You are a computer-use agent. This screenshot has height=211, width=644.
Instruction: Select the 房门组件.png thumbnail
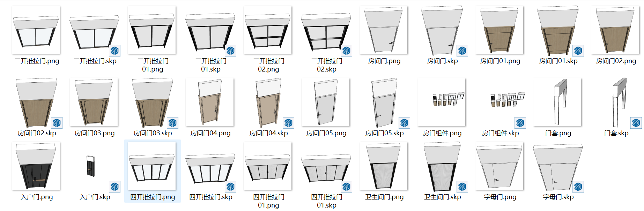(x=442, y=102)
